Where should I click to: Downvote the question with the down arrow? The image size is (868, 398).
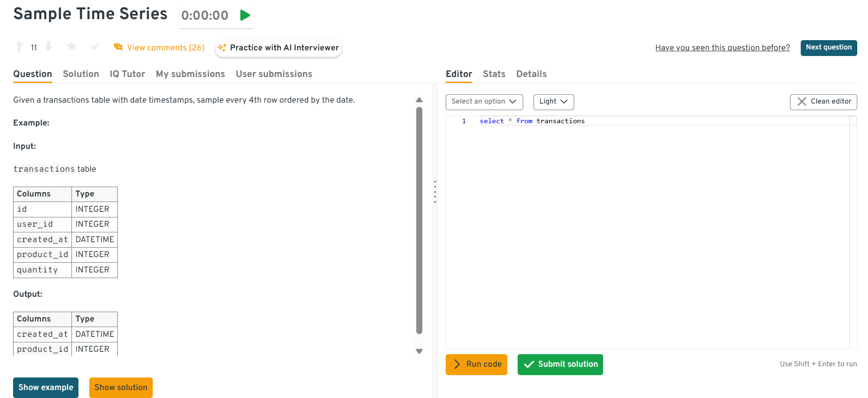[x=49, y=47]
